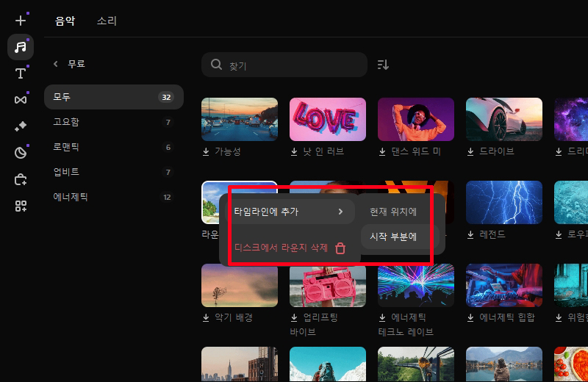Open the 에너제틱 힙합 DJ thumbnail
Image resolution: width=588 pixels, height=382 pixels.
pos(504,285)
